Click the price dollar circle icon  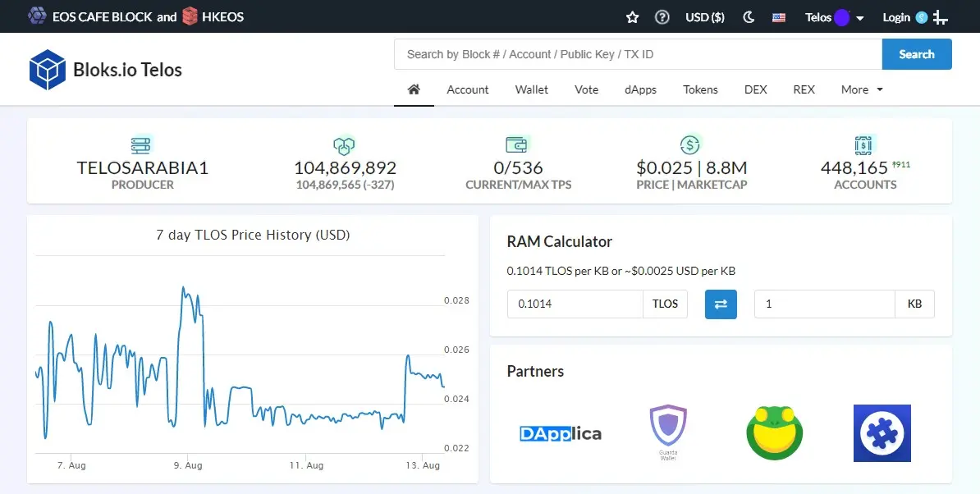690,145
